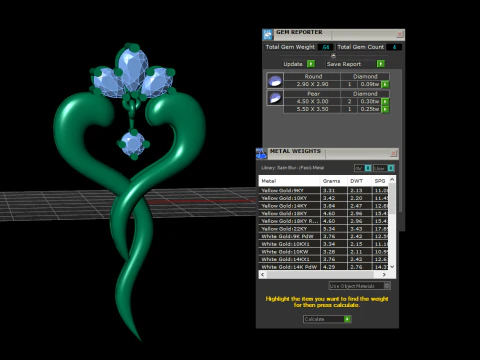
Task: Click the horizontal scrollbar right arrow
Action: (384, 274)
